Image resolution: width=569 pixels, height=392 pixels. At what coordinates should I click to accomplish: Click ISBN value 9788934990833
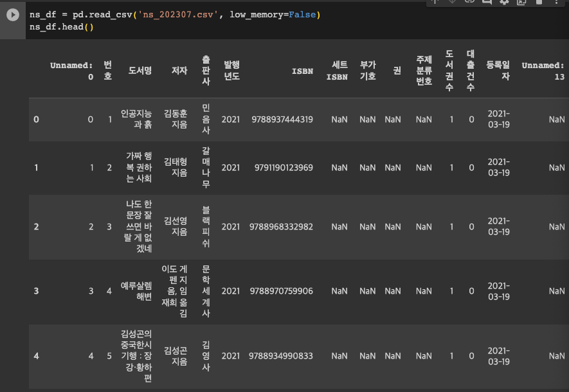pyautogui.click(x=280, y=356)
